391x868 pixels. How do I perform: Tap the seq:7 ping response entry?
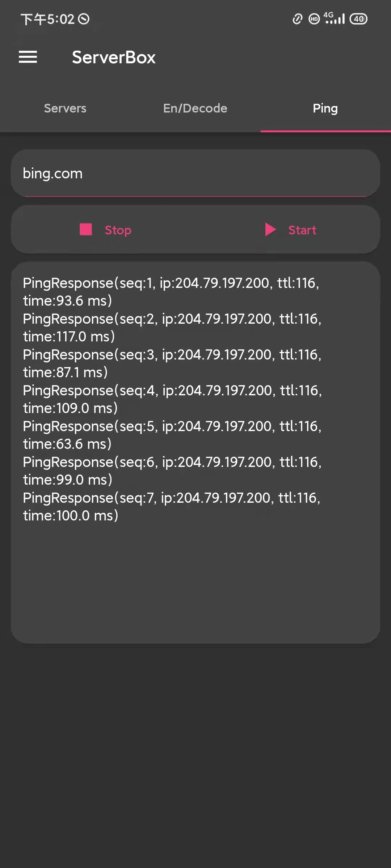(x=172, y=506)
